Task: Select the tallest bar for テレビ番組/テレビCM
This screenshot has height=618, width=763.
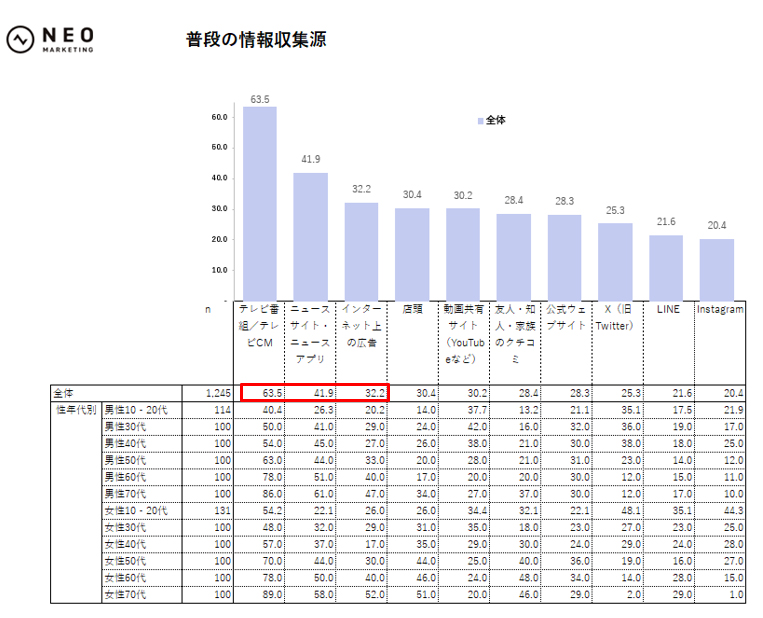Action: point(260,202)
